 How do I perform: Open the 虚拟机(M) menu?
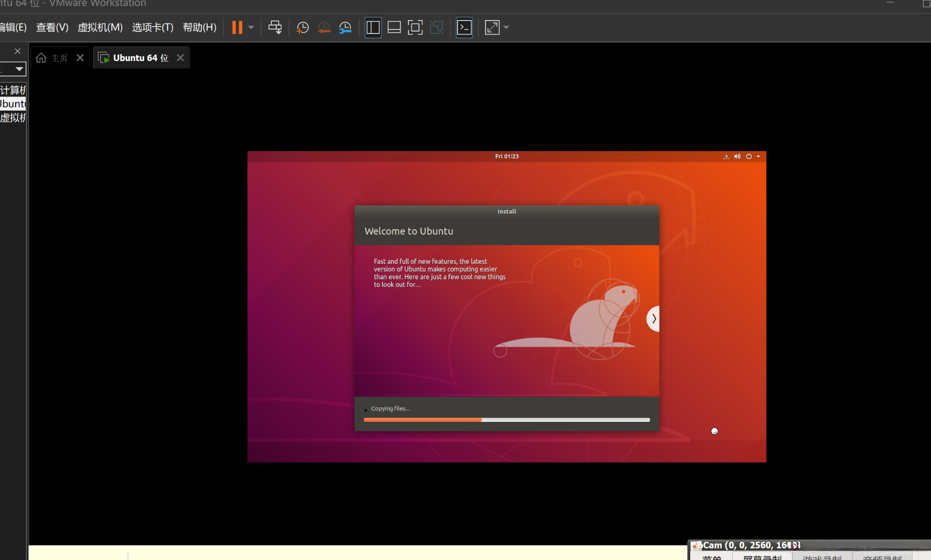[100, 28]
